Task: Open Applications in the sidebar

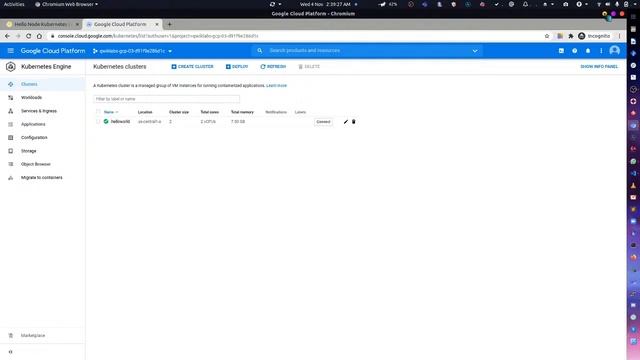Action: click(33, 124)
